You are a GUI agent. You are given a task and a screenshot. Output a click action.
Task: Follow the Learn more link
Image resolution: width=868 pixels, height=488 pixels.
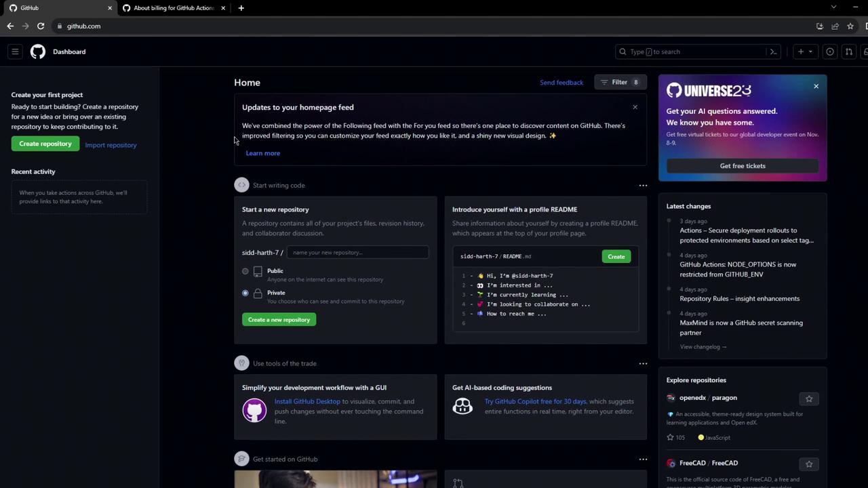click(262, 153)
